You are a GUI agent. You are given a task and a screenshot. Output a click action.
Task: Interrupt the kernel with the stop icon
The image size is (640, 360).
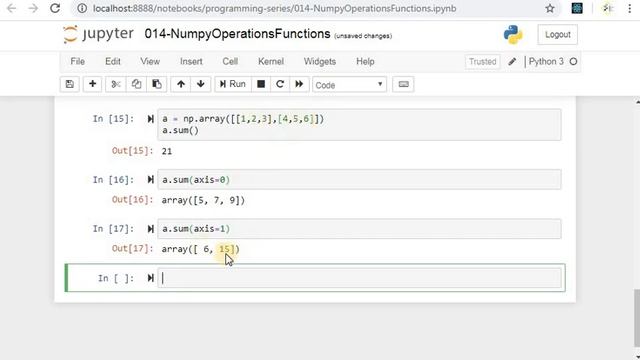(261, 84)
